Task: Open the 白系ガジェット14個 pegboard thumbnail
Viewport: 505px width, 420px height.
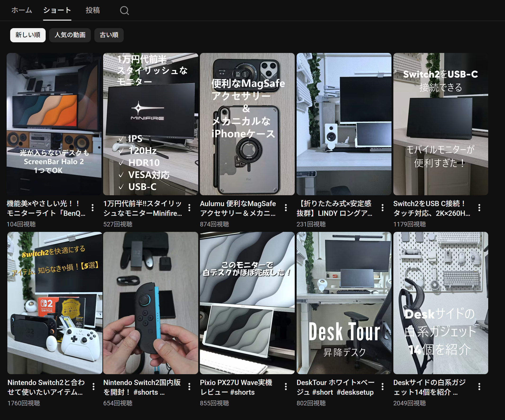Action: [441, 303]
